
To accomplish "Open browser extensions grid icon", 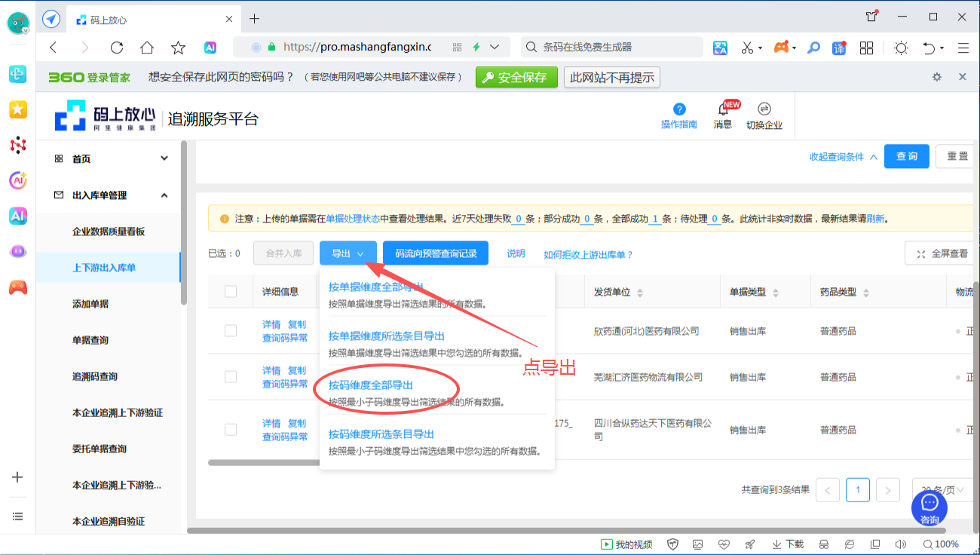I will 866,48.
